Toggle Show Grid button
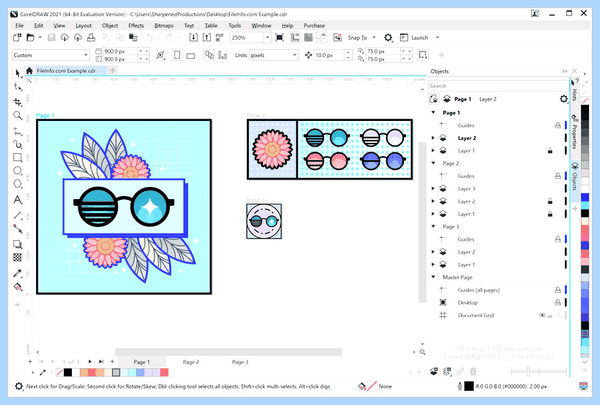Image resolution: width=600 pixels, height=405 pixels. click(x=308, y=38)
